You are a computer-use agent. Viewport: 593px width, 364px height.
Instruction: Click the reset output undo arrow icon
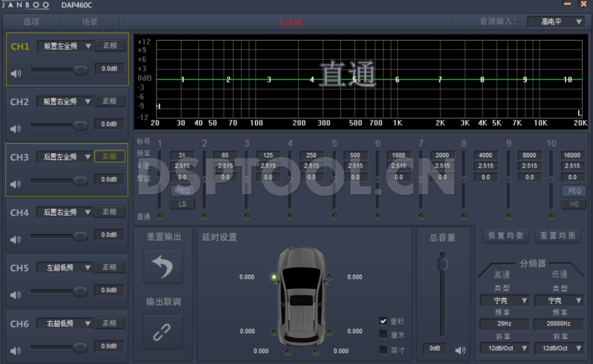tap(162, 267)
